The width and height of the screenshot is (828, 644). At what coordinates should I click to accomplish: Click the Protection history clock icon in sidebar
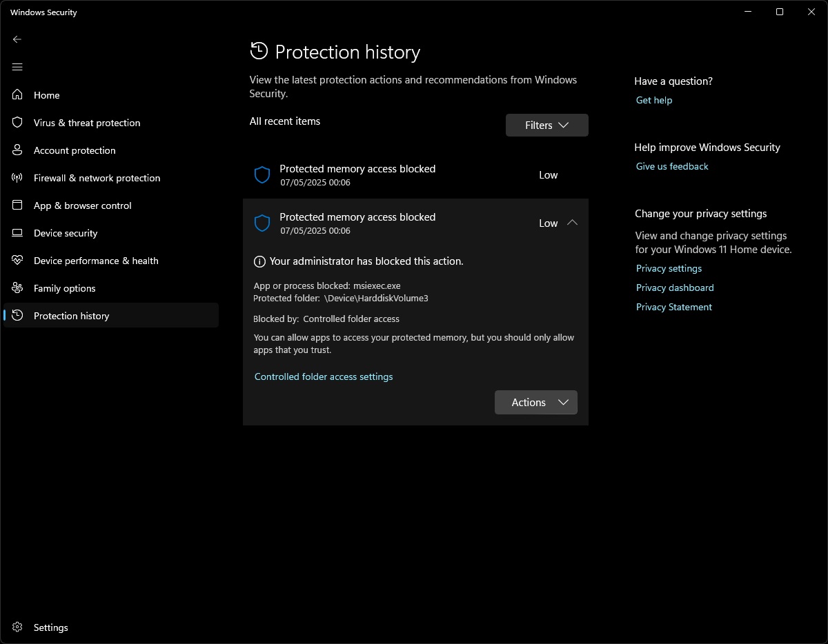(18, 316)
